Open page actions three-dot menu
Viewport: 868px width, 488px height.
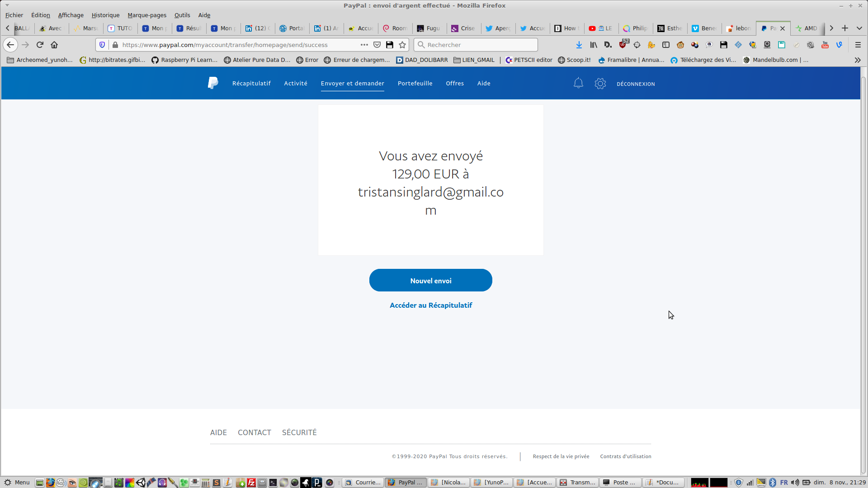pyautogui.click(x=364, y=45)
